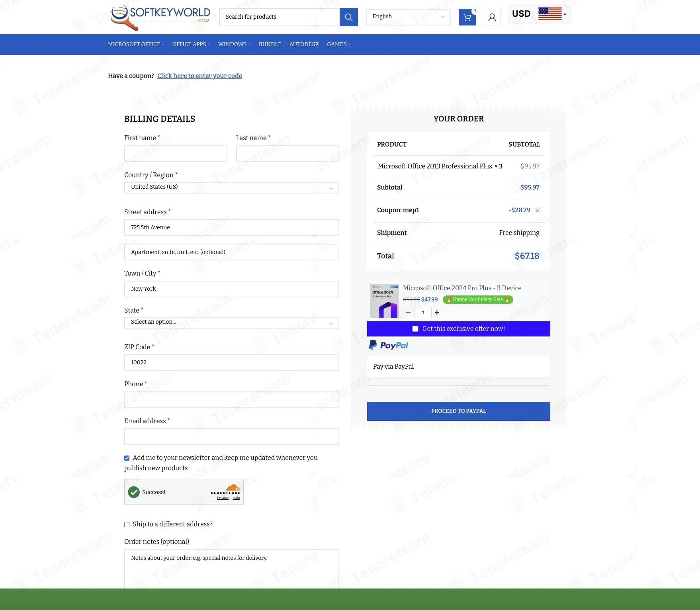Click the search magnifier button
The height and width of the screenshot is (610, 700).
coord(348,17)
